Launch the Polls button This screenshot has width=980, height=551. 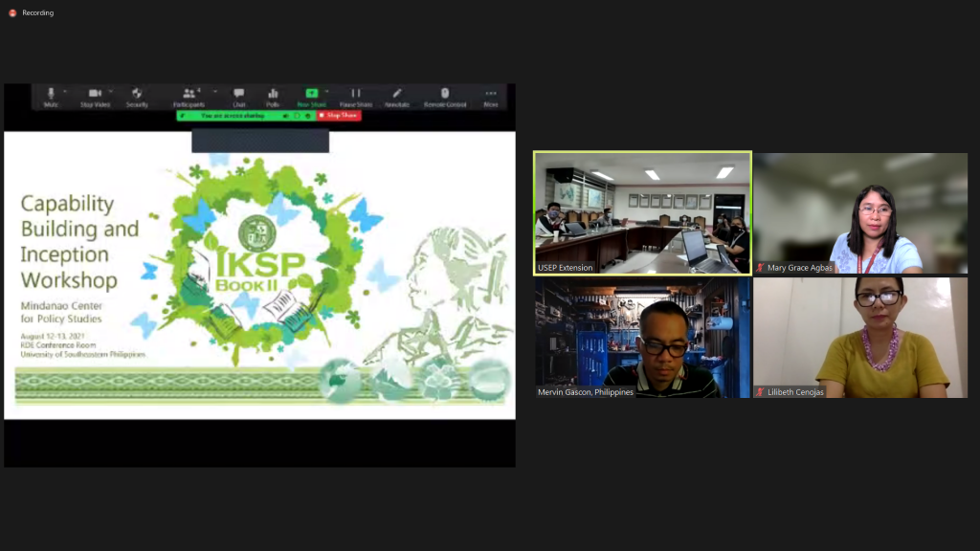click(273, 97)
